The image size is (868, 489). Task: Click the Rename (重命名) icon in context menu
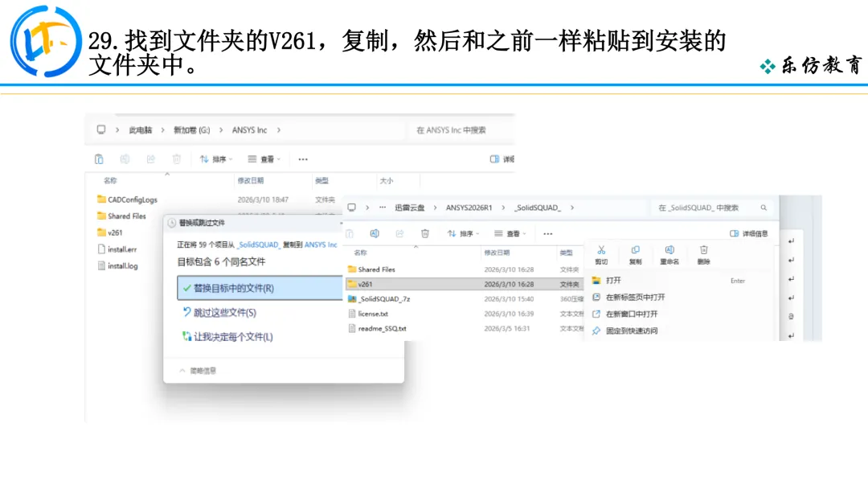coord(669,250)
